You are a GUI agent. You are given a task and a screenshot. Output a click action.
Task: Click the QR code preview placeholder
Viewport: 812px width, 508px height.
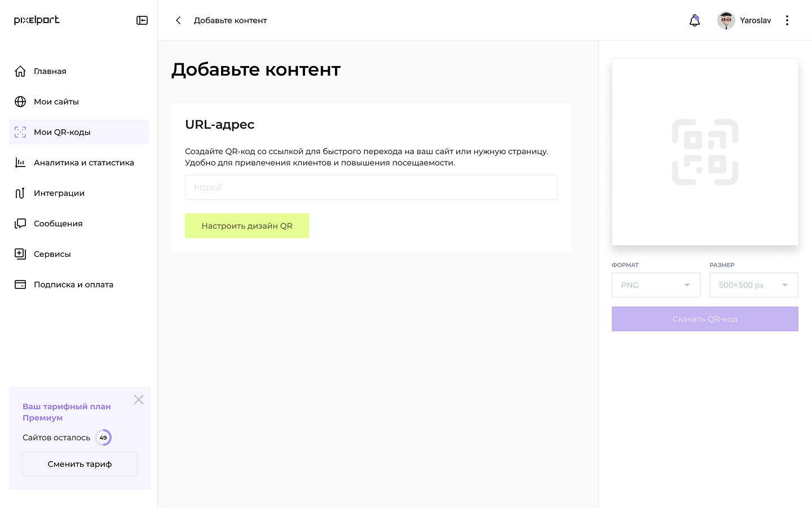coord(705,152)
